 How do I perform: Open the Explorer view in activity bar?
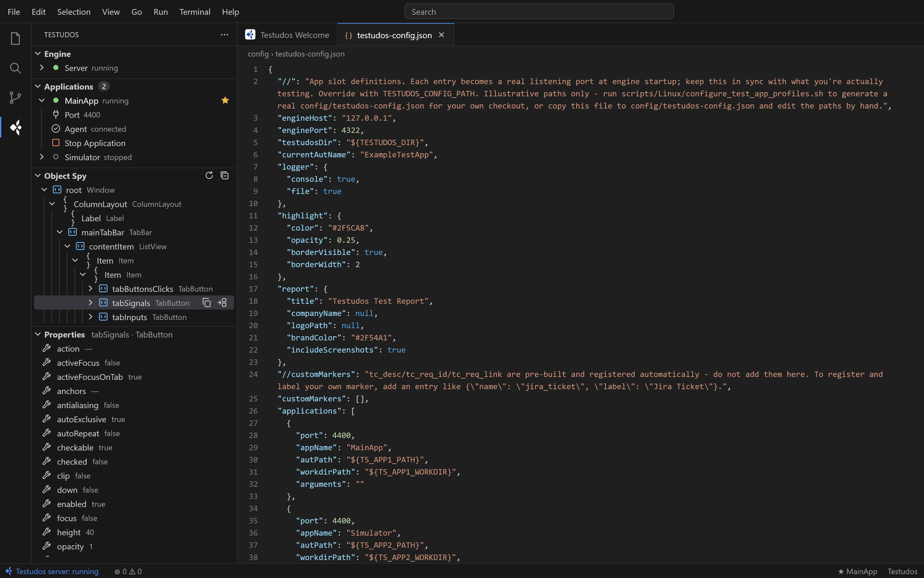pyautogui.click(x=15, y=39)
